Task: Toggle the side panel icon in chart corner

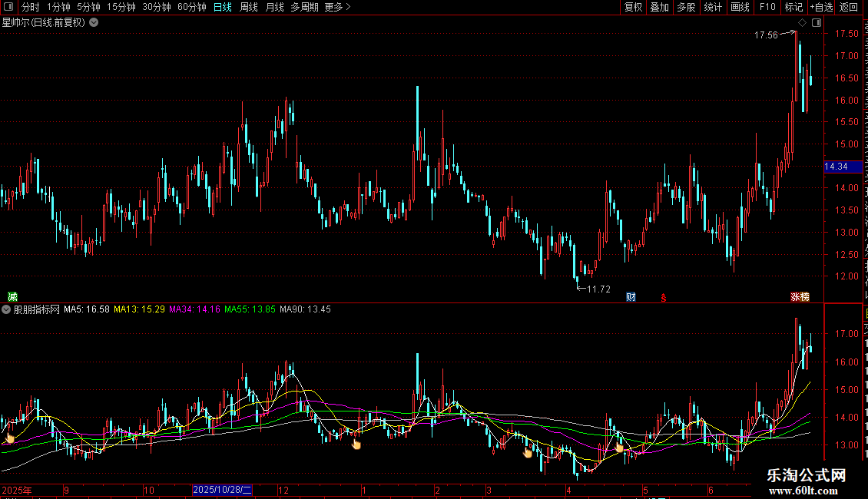Action: tap(817, 23)
